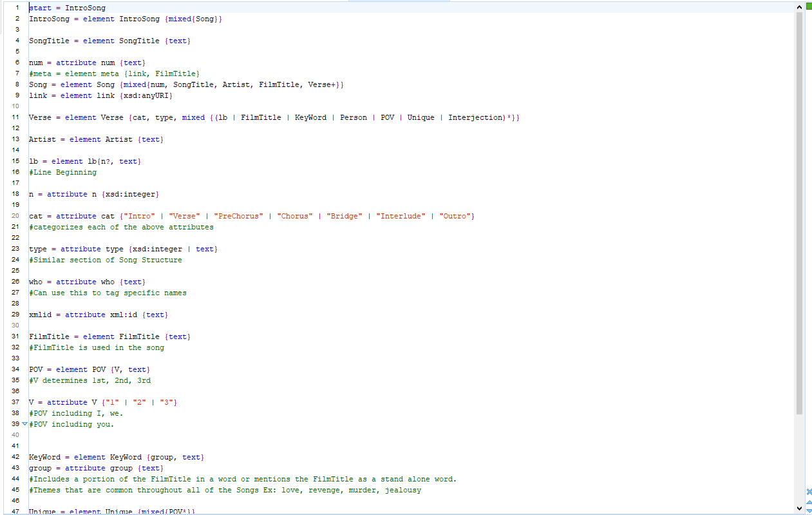Screen dimensions: 812x515
Task: Click the 'V = attribute V' definition line
Action: point(103,402)
